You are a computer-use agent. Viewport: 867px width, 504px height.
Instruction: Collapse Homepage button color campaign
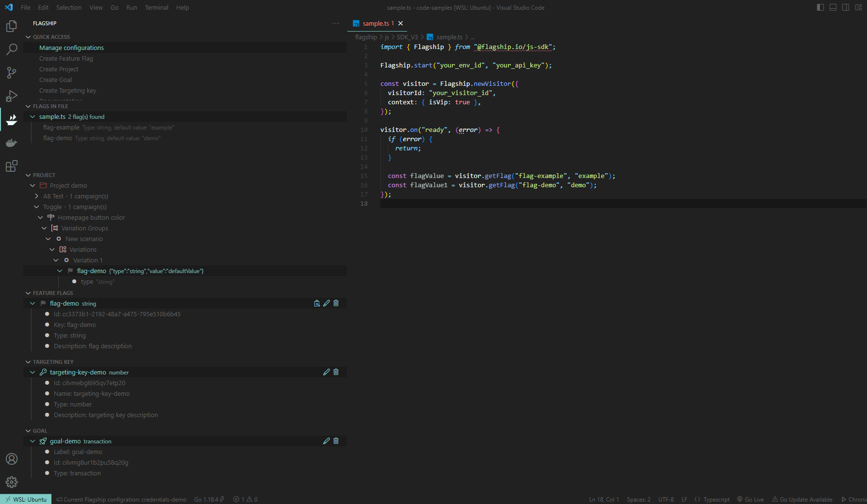pos(40,217)
